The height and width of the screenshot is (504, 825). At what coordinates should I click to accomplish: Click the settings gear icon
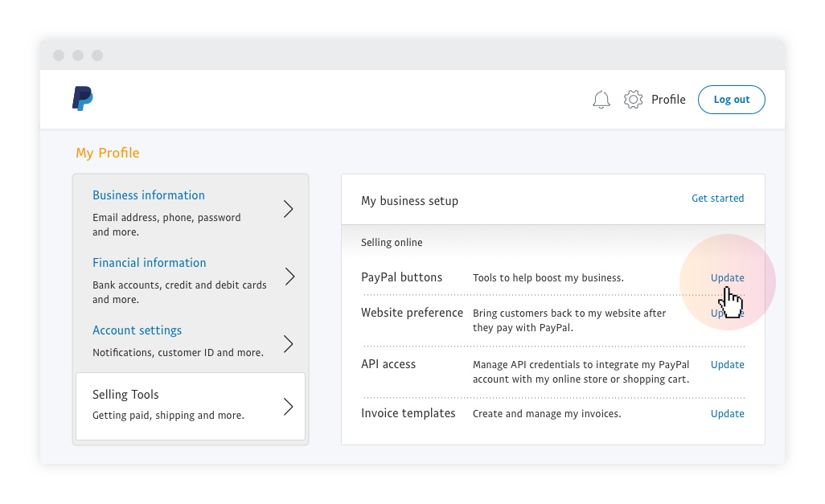click(x=634, y=100)
